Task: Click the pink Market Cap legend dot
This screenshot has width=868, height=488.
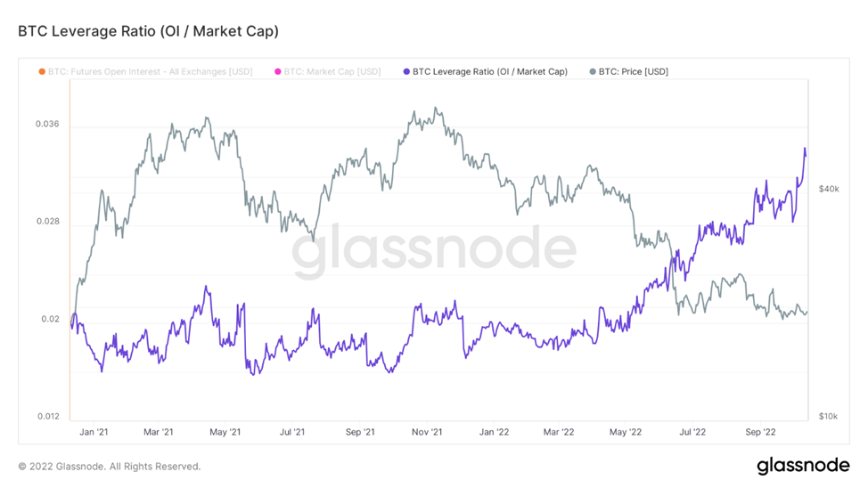Action: click(x=278, y=71)
